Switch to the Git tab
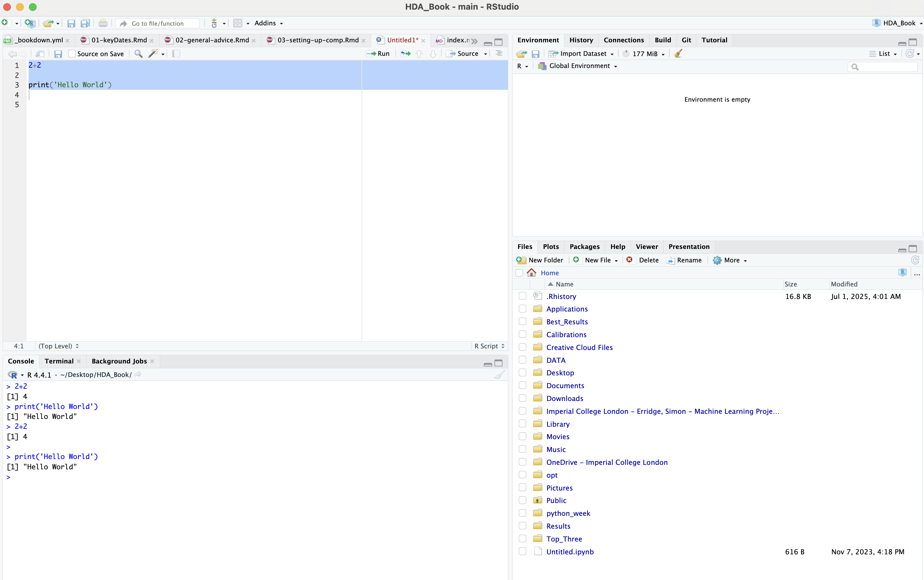Viewport: 924px width, 580px height. coord(686,40)
